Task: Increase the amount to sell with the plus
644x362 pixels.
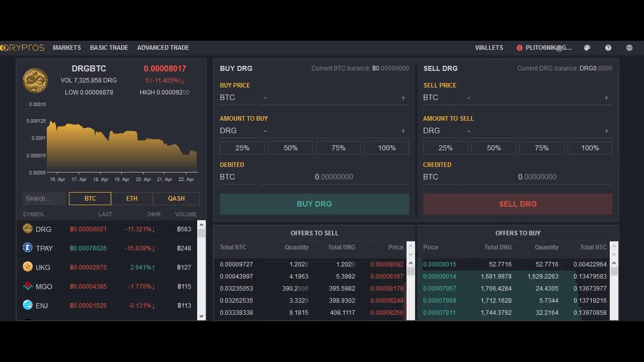Action: pos(606,131)
